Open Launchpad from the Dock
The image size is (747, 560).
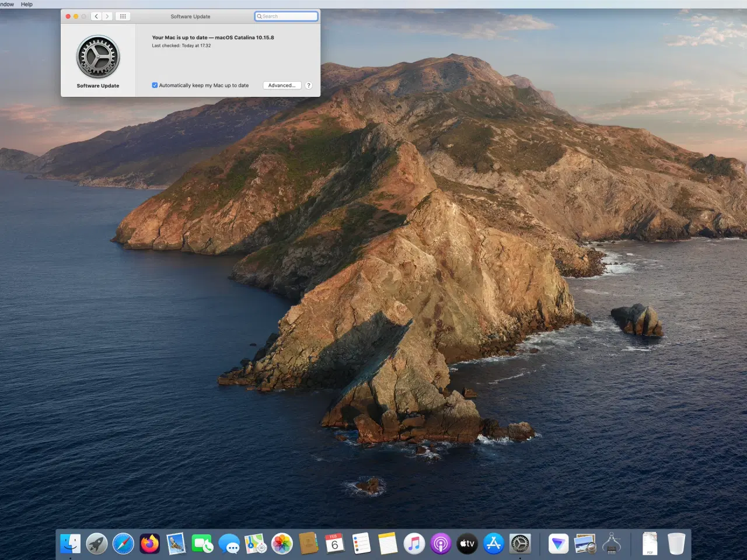click(96, 543)
